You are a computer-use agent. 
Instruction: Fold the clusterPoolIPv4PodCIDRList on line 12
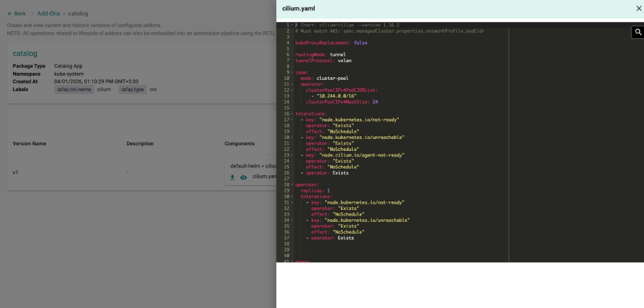(x=291, y=90)
